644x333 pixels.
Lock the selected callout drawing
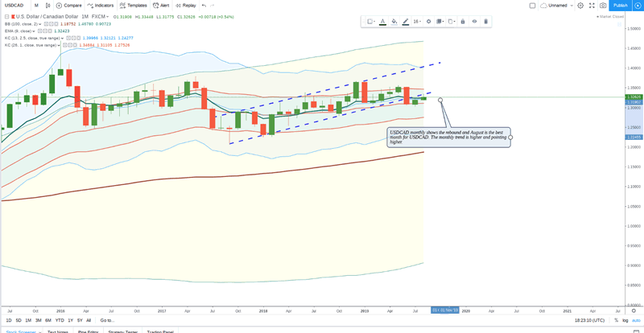[x=462, y=21]
